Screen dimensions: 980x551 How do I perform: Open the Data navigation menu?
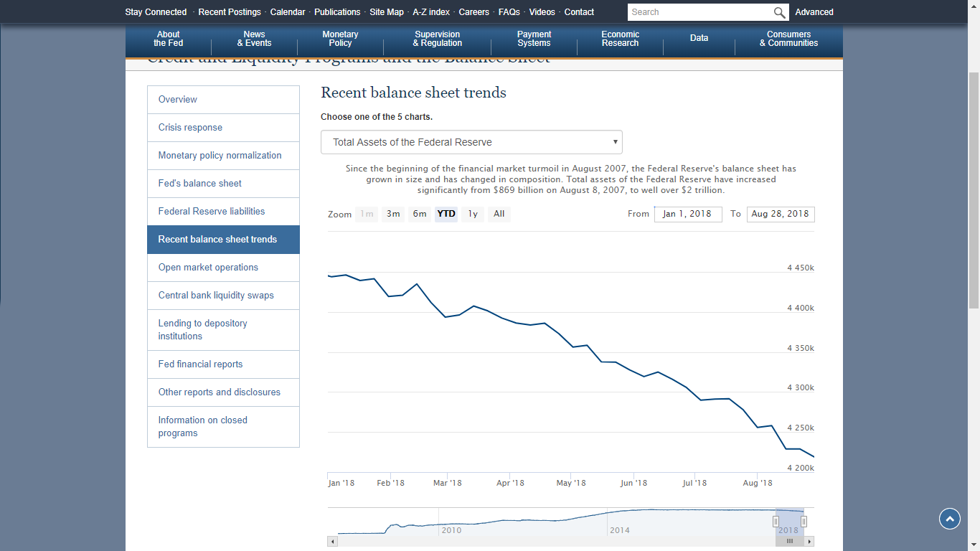coord(699,39)
